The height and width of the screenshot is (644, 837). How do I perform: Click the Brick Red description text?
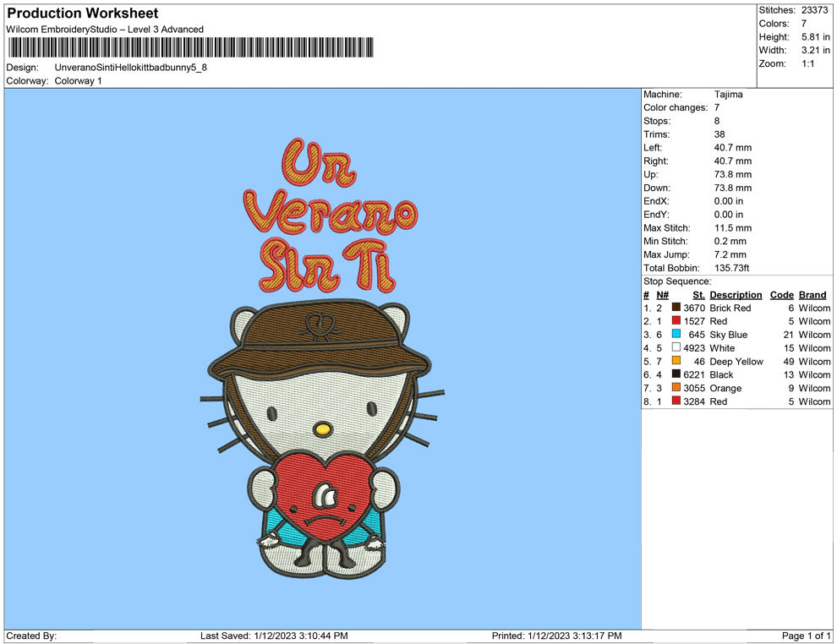point(730,308)
